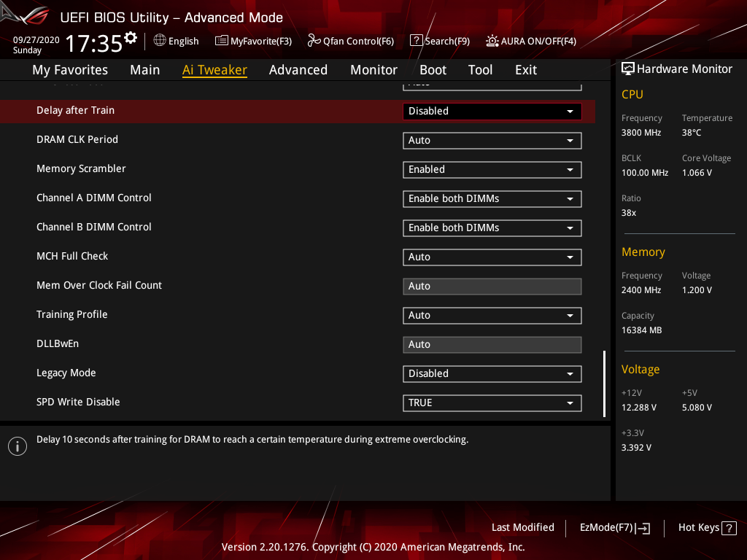Select Mem Over Clock Fail Count label

coord(99,285)
